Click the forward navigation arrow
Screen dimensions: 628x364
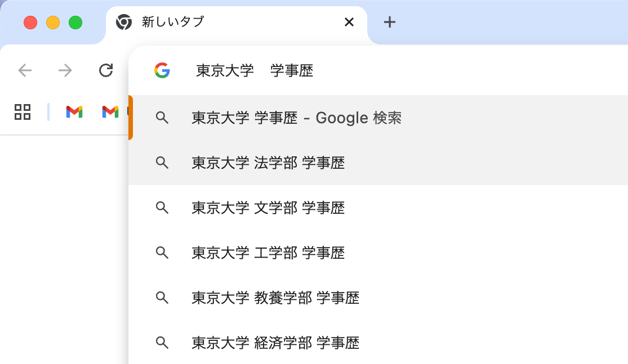65,70
